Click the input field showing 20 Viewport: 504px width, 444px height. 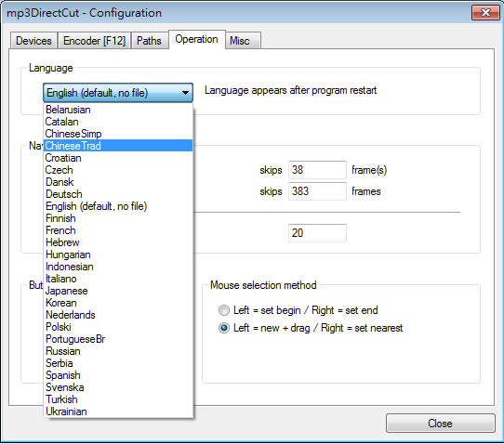318,233
